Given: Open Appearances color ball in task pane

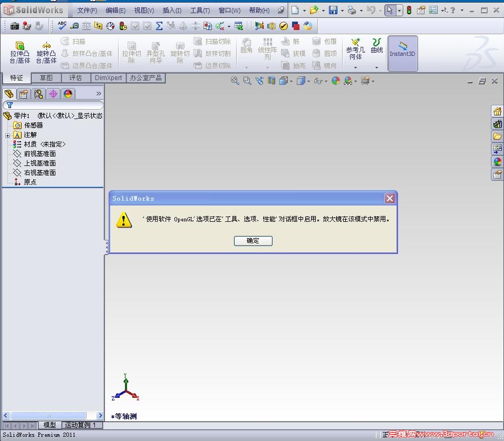Looking at the screenshot, I should click(x=497, y=162).
